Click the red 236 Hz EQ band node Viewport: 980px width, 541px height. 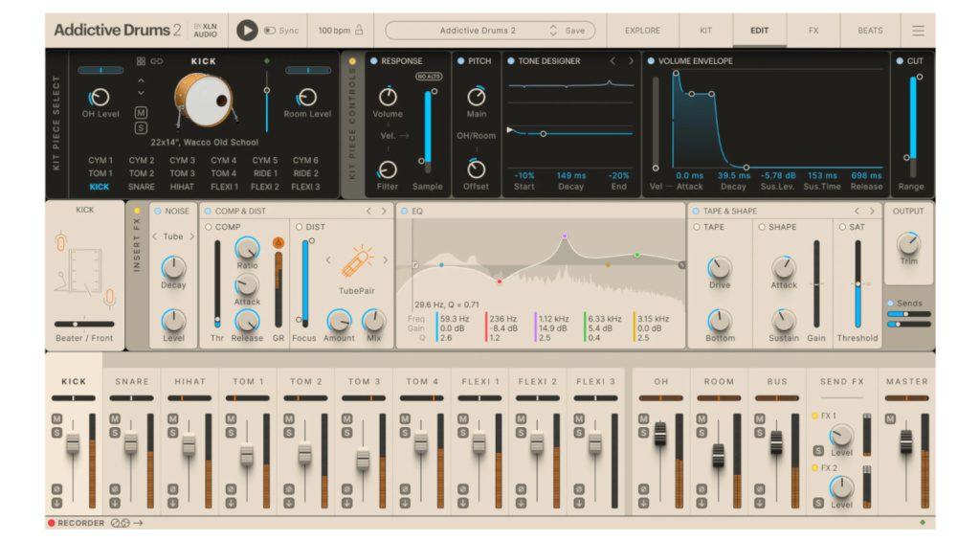(500, 282)
